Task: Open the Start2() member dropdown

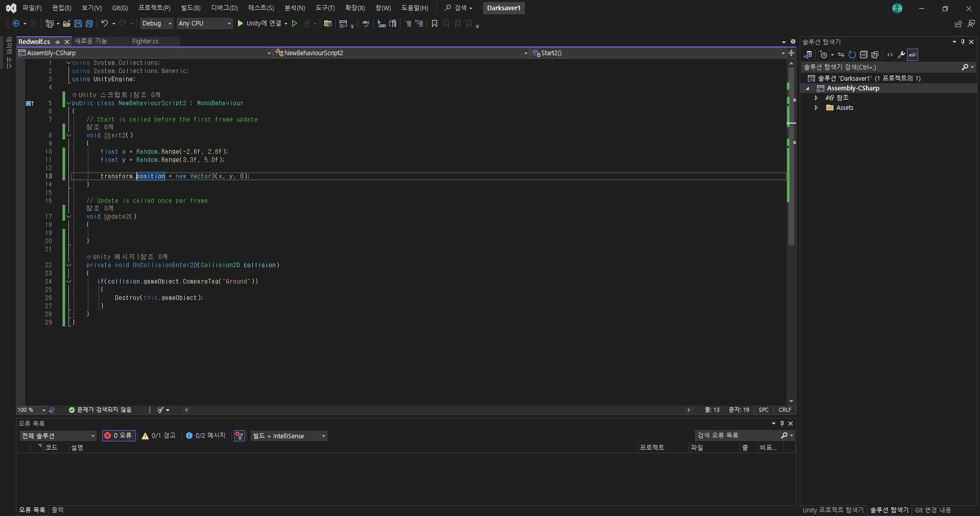Action: click(x=658, y=53)
